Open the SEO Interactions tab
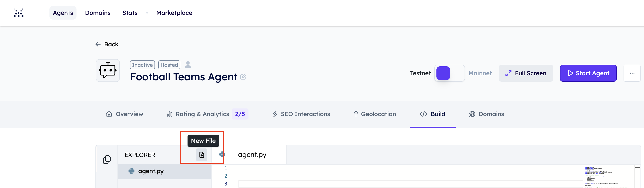This screenshot has width=644, height=188. tap(301, 114)
